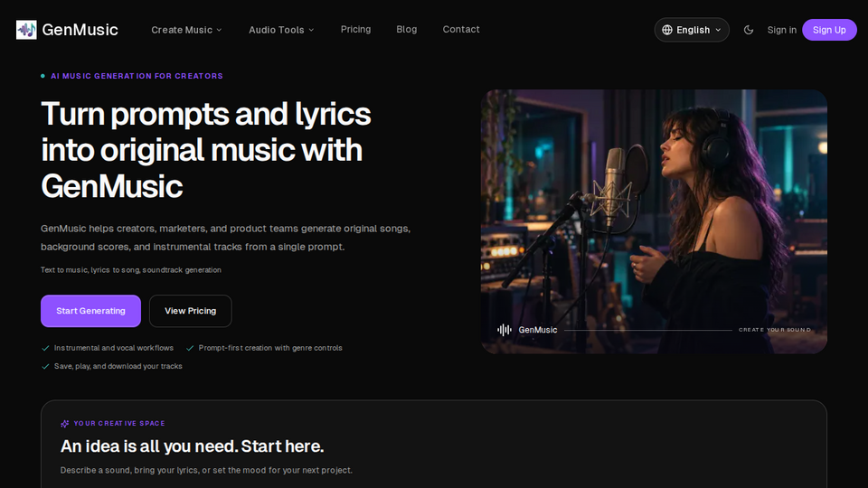Open the Contact page

[x=460, y=29]
